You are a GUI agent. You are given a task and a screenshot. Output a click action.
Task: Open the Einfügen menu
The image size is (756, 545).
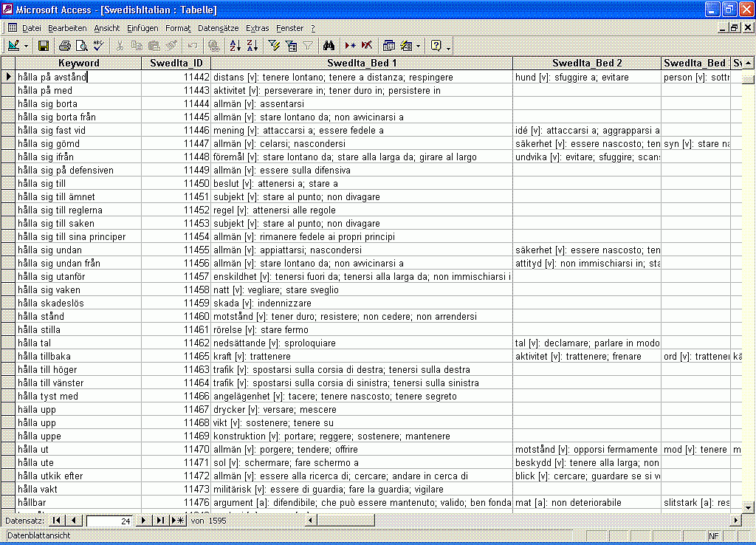coord(142,28)
